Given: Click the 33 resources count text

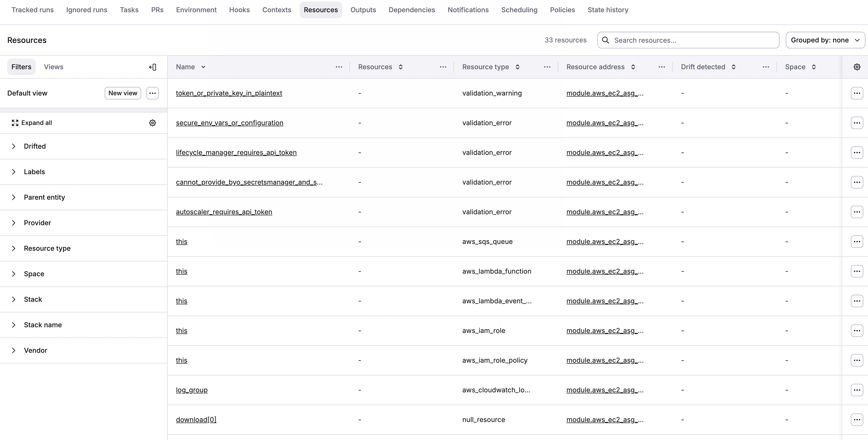Looking at the screenshot, I should [x=565, y=40].
